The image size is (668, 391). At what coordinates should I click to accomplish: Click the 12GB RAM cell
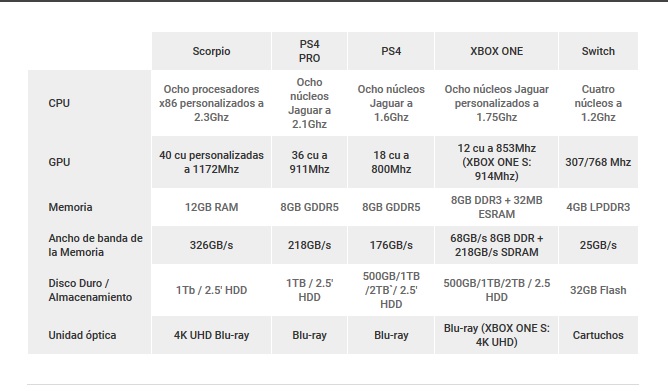[211, 207]
